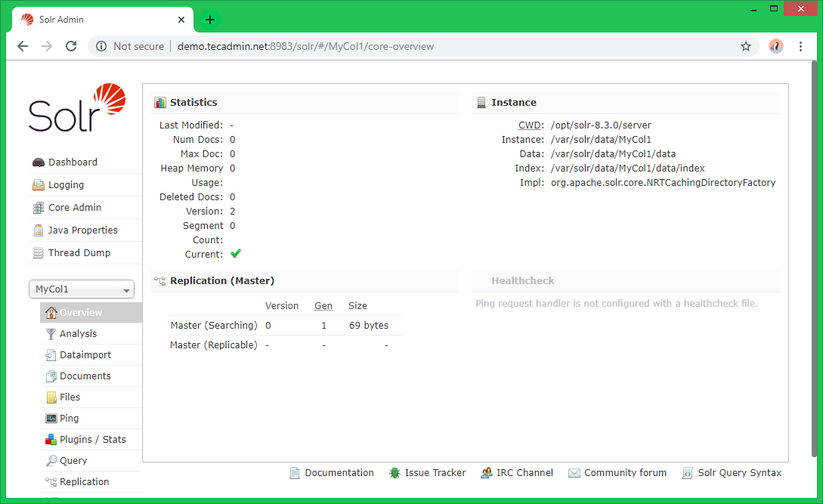This screenshot has height=504, width=823.
Task: Click the Replication (Master) heading icon
Action: coord(160,281)
